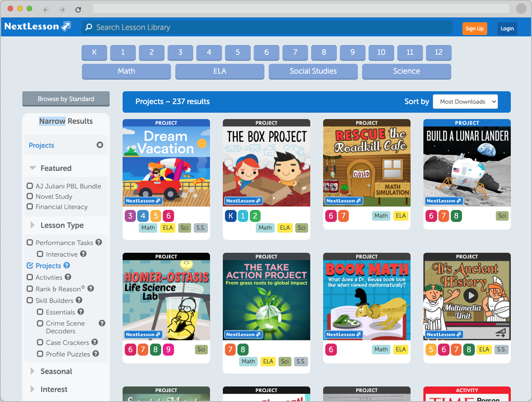532x402 pixels.
Task: Open help icon next to Activities
Action: [68, 277]
